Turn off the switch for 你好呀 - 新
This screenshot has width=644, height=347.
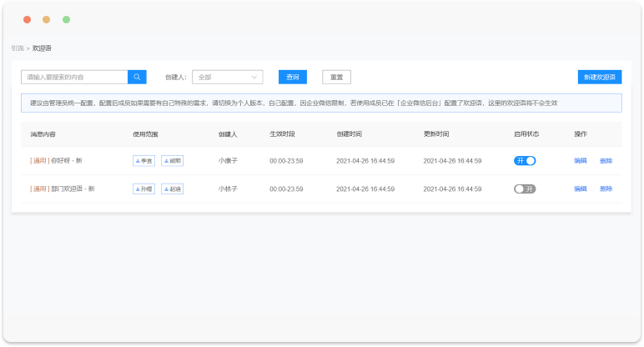click(525, 161)
